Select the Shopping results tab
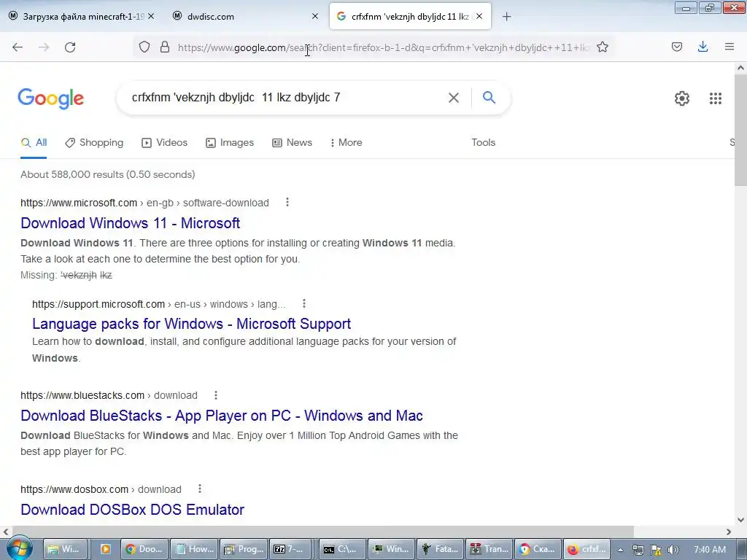The width and height of the screenshot is (747, 560). click(x=94, y=143)
